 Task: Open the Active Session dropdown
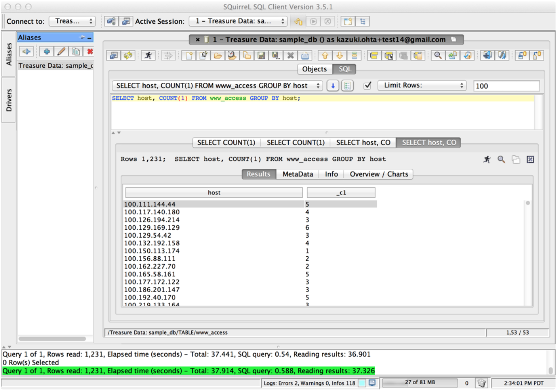point(238,21)
